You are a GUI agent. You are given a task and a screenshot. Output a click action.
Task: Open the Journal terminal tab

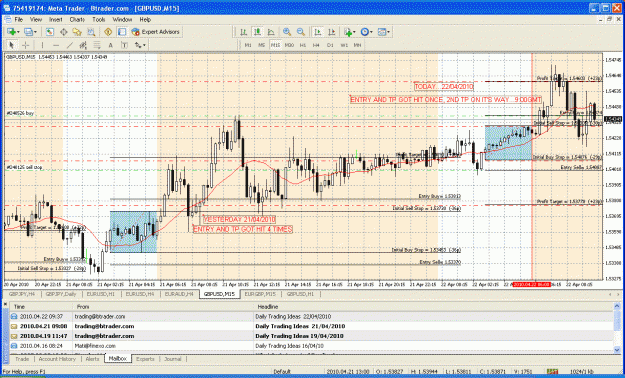coord(173,359)
